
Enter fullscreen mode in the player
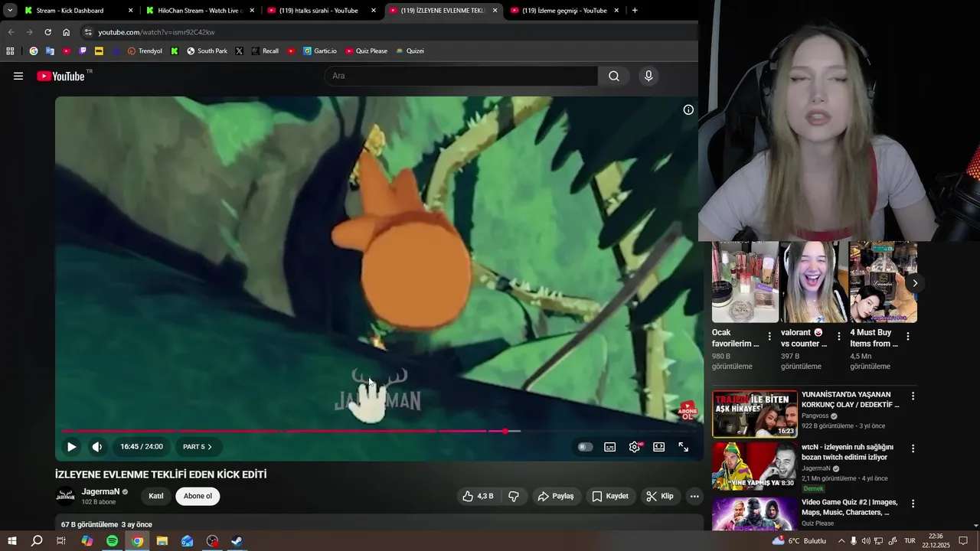point(684,447)
